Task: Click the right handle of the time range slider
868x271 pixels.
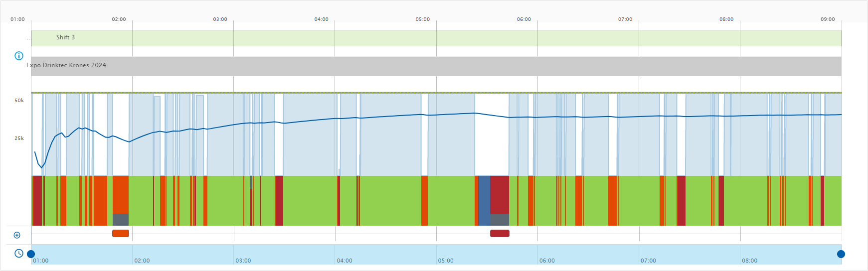Action: (841, 254)
